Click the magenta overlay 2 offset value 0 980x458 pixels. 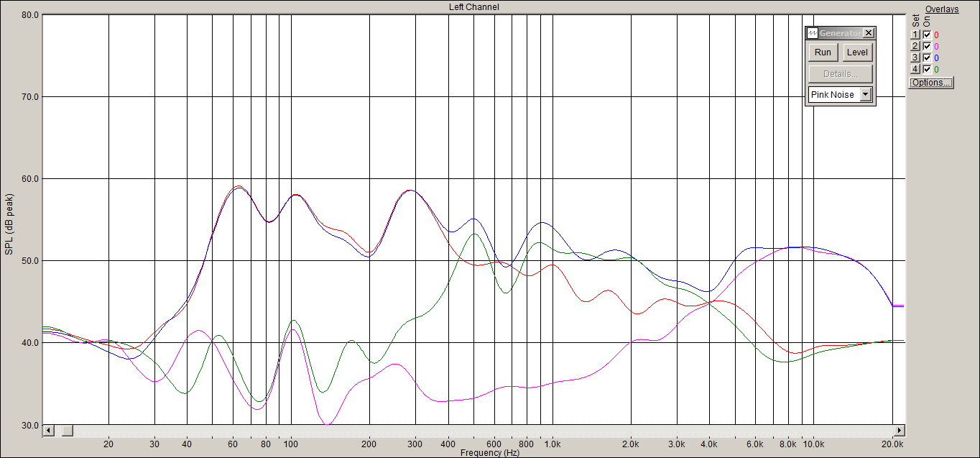(x=936, y=46)
